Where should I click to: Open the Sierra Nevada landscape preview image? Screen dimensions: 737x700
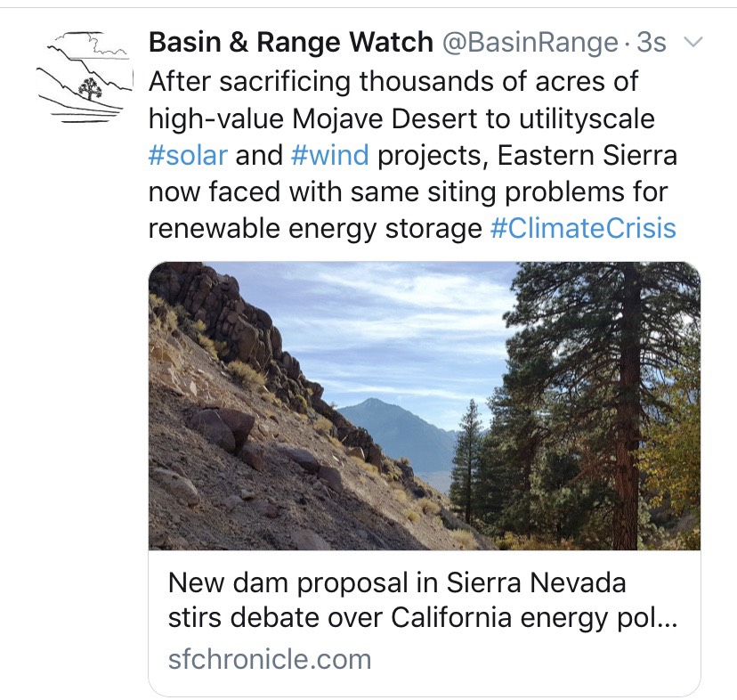425,406
